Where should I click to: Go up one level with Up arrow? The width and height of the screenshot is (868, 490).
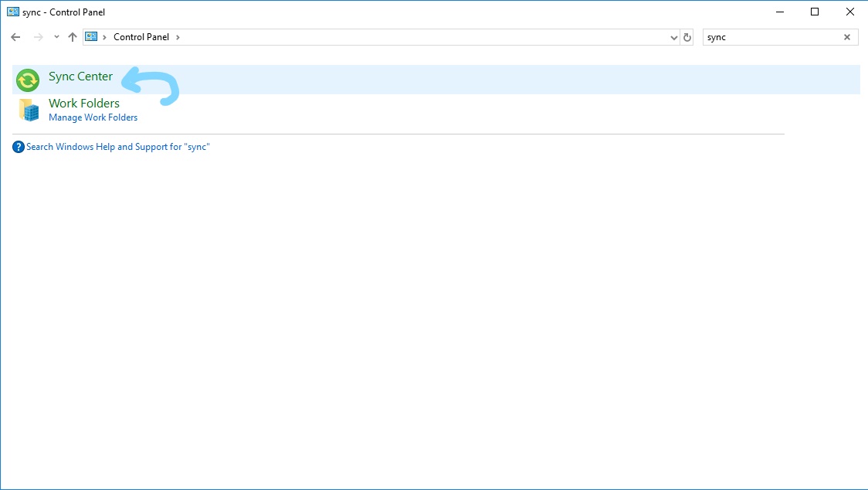(x=73, y=37)
